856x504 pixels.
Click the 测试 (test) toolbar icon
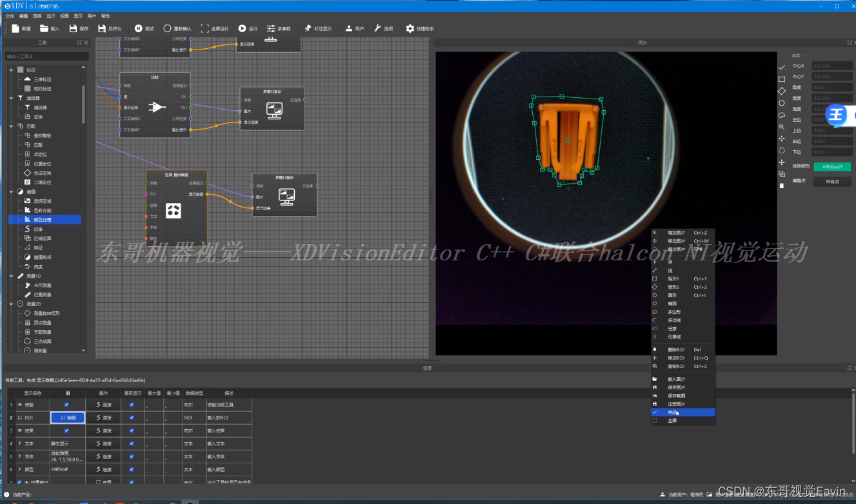[138, 28]
